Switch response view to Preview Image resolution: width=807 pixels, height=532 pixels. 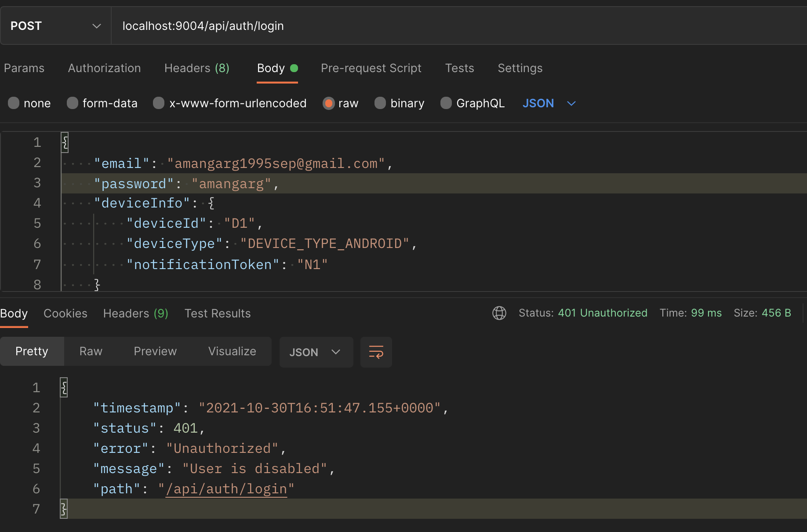click(x=155, y=351)
